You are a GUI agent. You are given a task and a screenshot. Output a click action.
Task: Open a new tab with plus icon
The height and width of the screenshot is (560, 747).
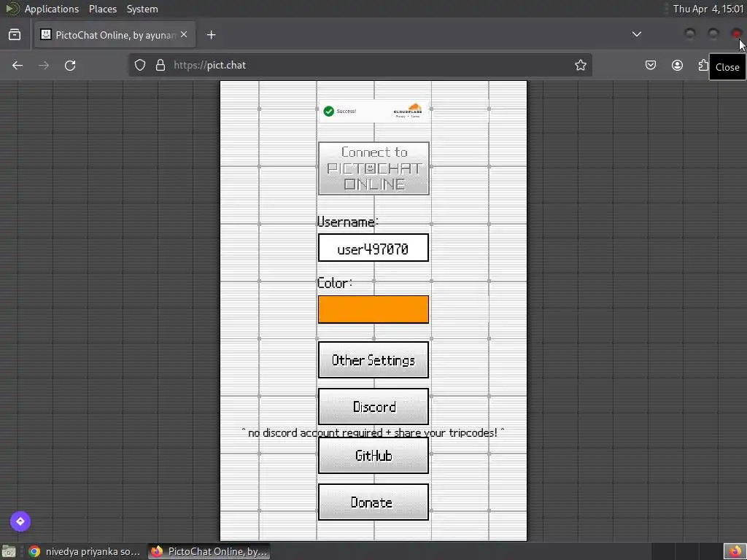pos(211,35)
